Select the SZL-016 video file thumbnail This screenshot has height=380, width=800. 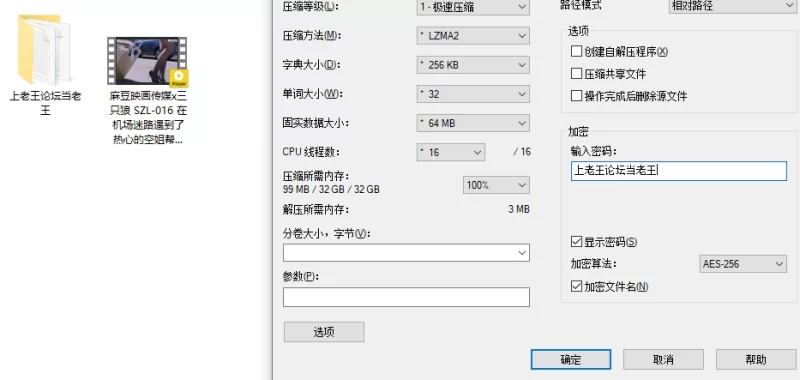(147, 61)
